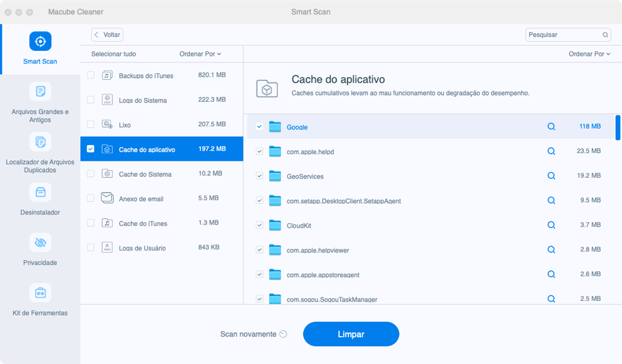
Task: Click Cache do iTunes category icon
Action: coord(107,223)
